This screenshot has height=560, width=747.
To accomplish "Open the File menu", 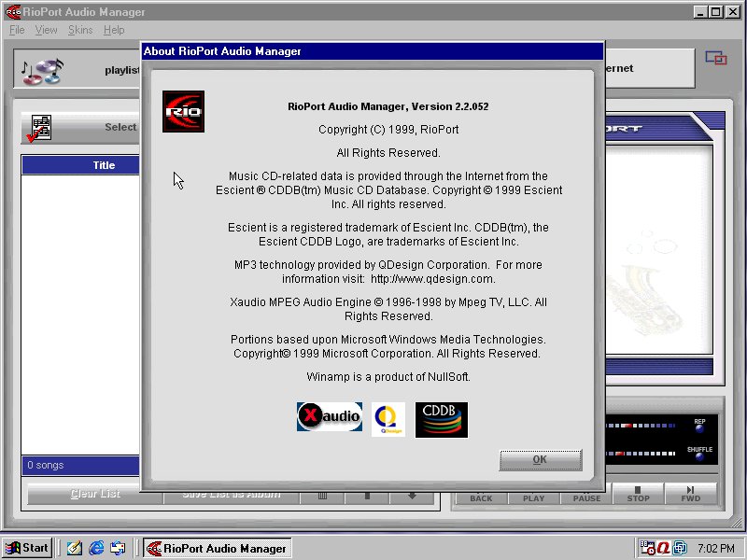I will coord(16,30).
